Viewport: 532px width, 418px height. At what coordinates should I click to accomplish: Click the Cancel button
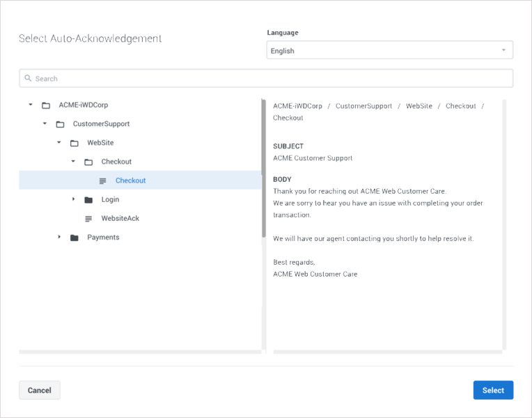click(40, 390)
